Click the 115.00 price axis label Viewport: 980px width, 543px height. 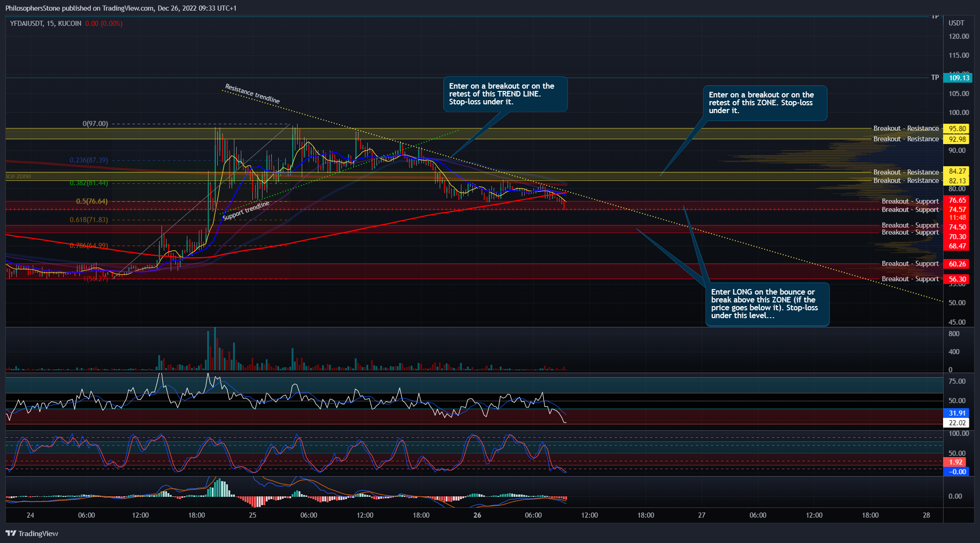pos(959,55)
